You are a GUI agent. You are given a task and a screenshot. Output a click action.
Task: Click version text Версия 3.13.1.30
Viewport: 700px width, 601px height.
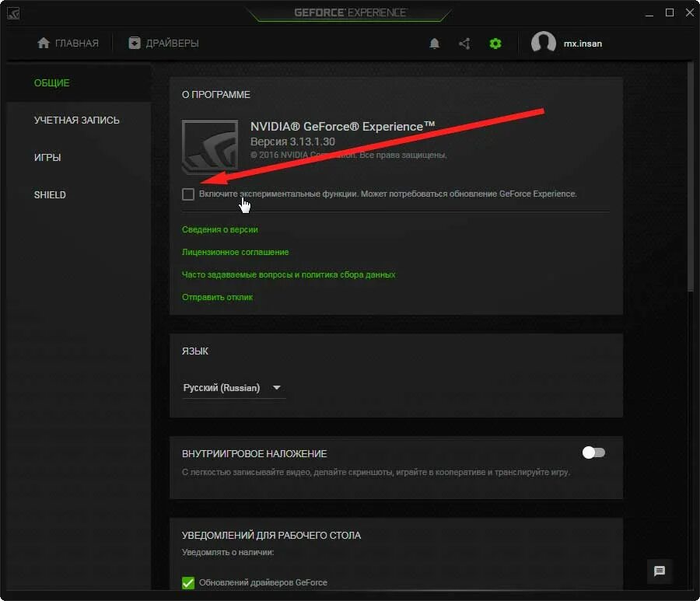click(x=292, y=142)
